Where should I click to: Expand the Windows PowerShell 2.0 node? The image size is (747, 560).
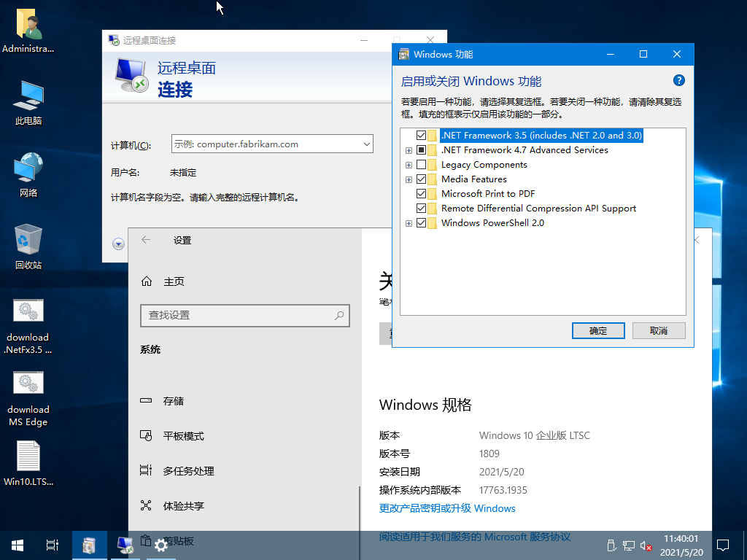coord(409,223)
